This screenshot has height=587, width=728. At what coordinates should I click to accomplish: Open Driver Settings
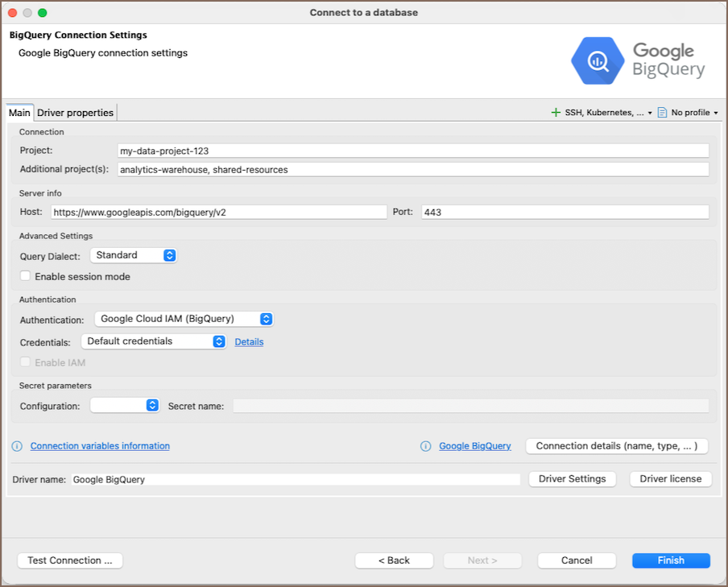(572, 479)
